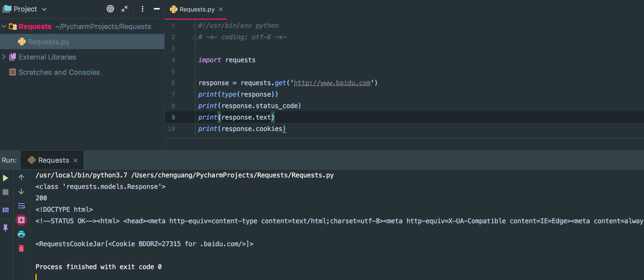Viewport: 644px width, 280px height.
Task: Click the baidu.com URL in code
Action: (332, 83)
